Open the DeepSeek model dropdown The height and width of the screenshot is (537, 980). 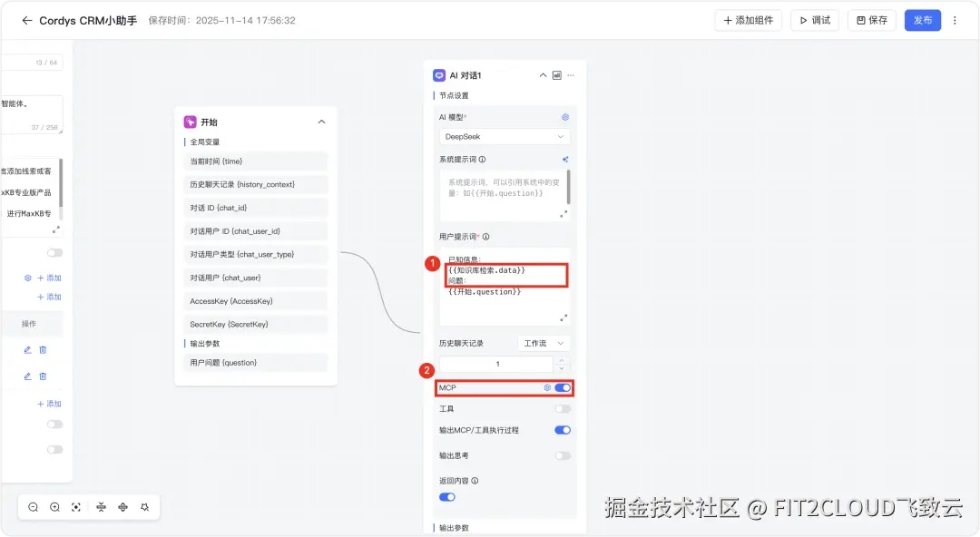(x=505, y=136)
